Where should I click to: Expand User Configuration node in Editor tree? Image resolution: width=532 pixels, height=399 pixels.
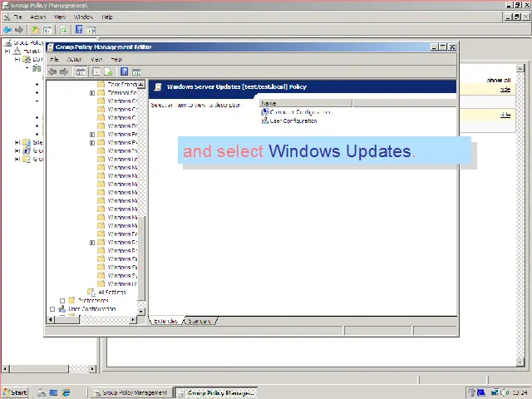click(52, 309)
